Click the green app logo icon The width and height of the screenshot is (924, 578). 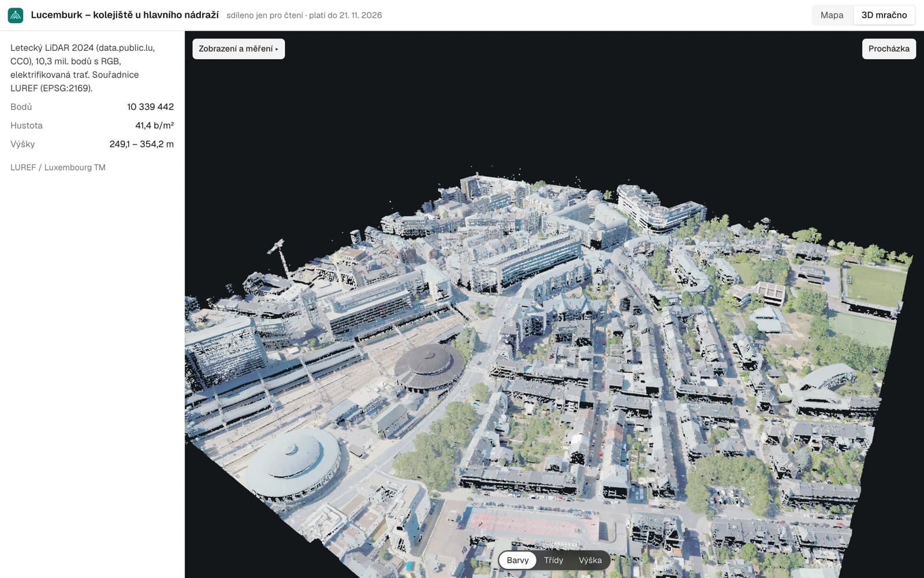16,15
